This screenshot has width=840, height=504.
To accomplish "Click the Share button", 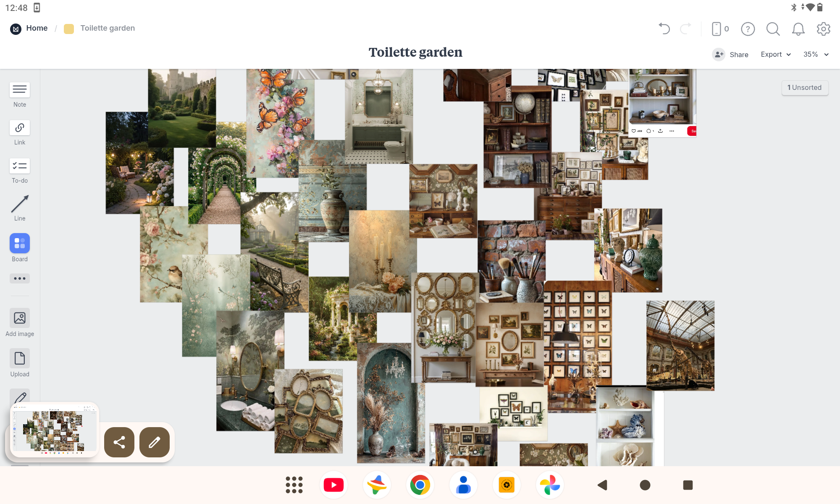I will [x=731, y=55].
